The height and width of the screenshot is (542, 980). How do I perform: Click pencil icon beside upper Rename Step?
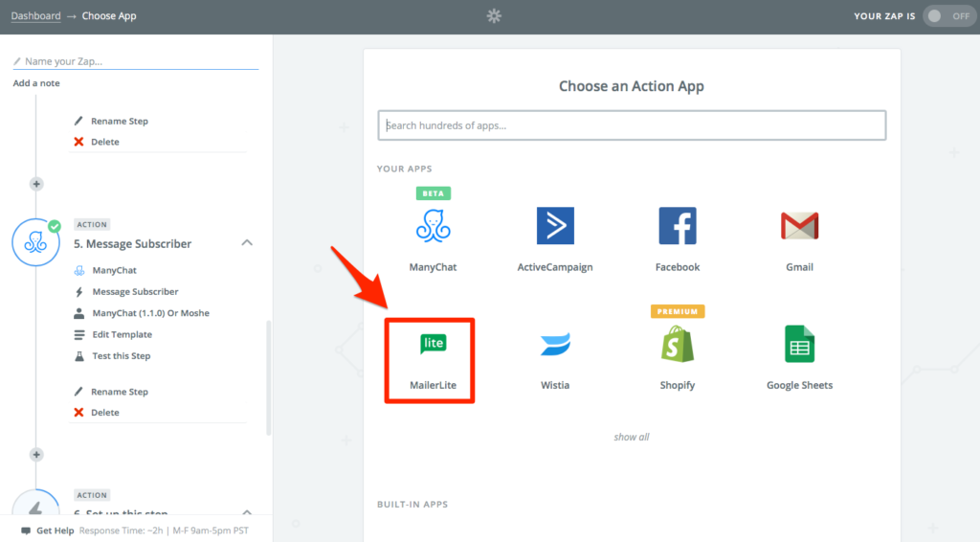(78, 121)
